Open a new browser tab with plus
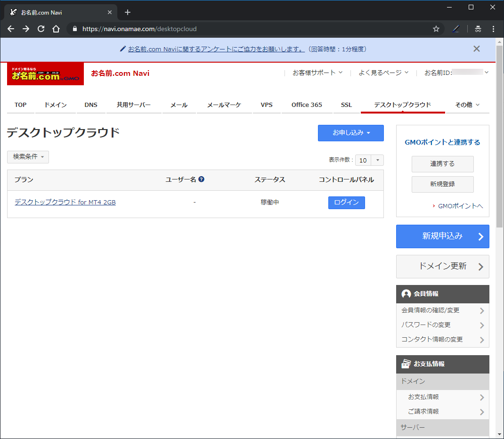The width and height of the screenshot is (504, 439). click(x=128, y=12)
